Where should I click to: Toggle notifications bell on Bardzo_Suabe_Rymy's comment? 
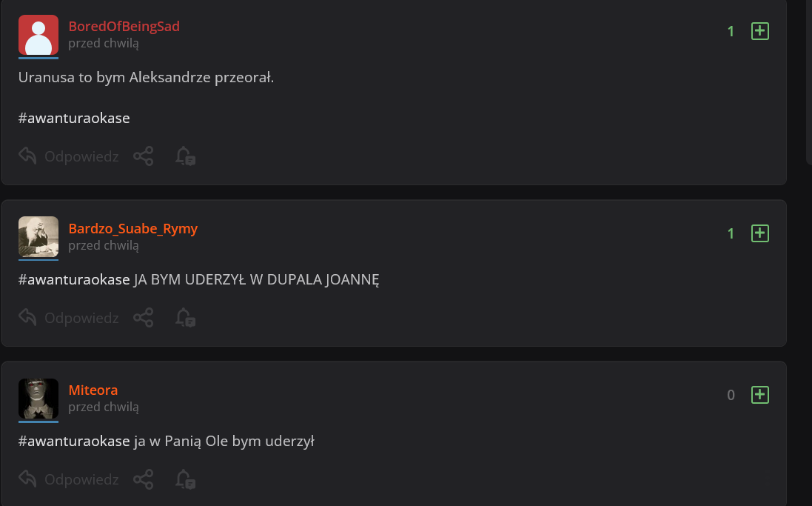coord(185,317)
